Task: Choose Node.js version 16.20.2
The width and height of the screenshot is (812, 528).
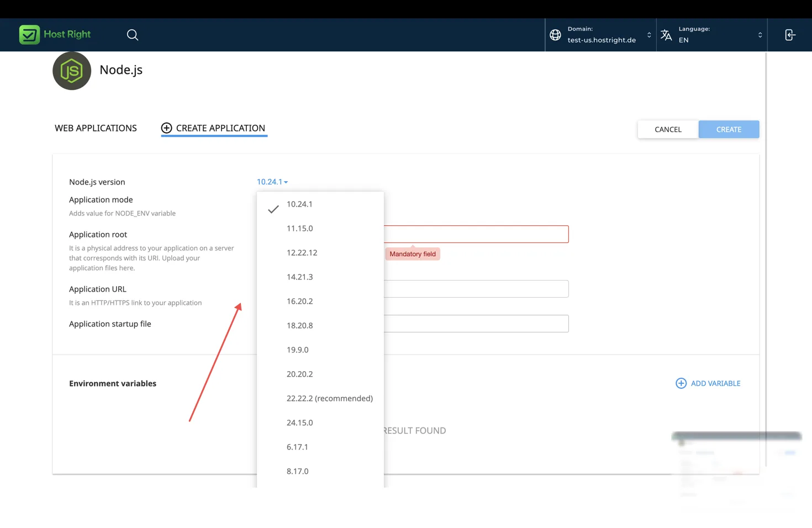Action: pos(320,302)
